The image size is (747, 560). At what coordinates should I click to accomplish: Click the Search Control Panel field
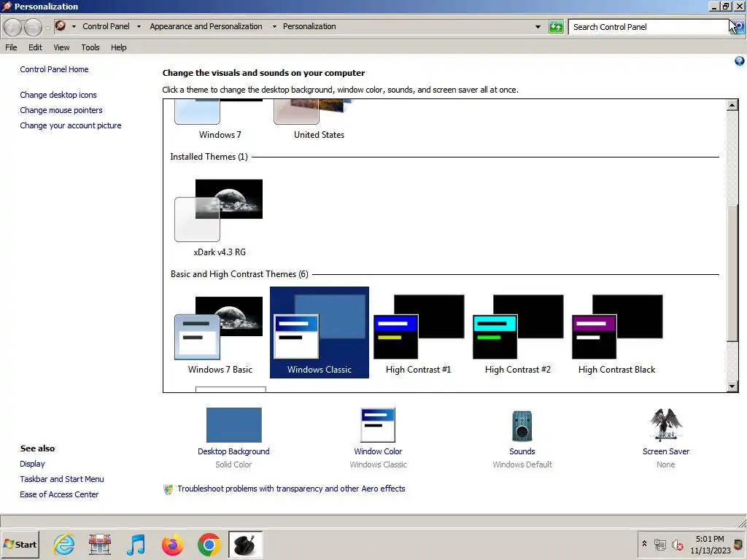pyautogui.click(x=649, y=27)
